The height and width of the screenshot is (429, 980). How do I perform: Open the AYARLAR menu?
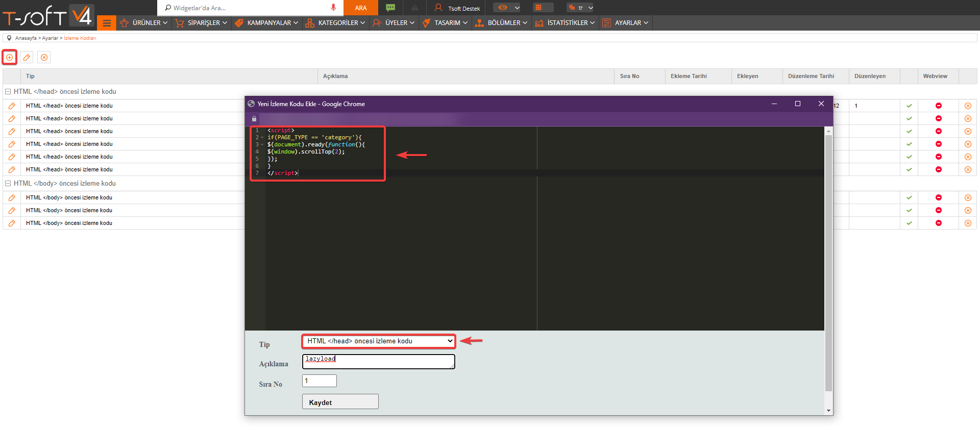[x=625, y=23]
